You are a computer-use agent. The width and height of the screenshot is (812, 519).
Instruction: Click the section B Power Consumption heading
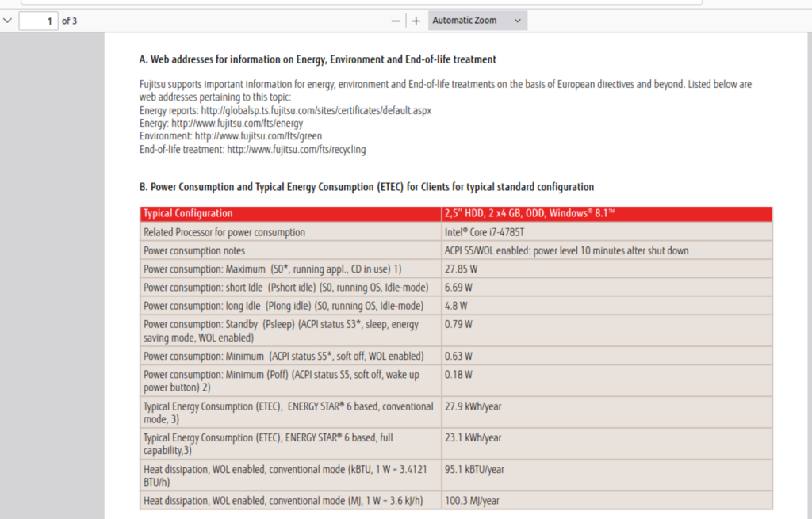coord(366,187)
